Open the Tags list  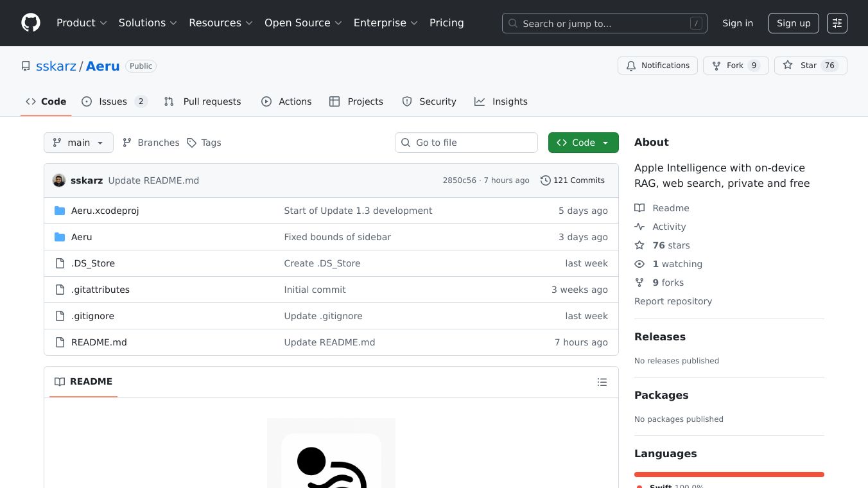(204, 143)
